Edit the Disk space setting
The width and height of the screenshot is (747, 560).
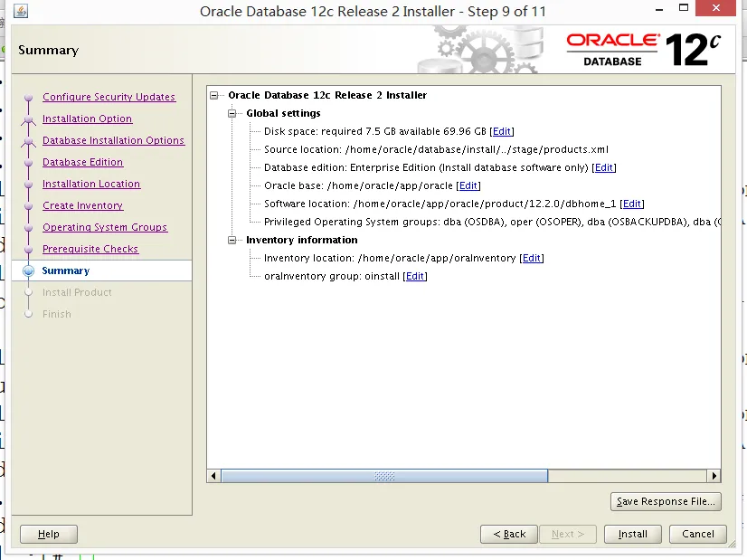[502, 131]
